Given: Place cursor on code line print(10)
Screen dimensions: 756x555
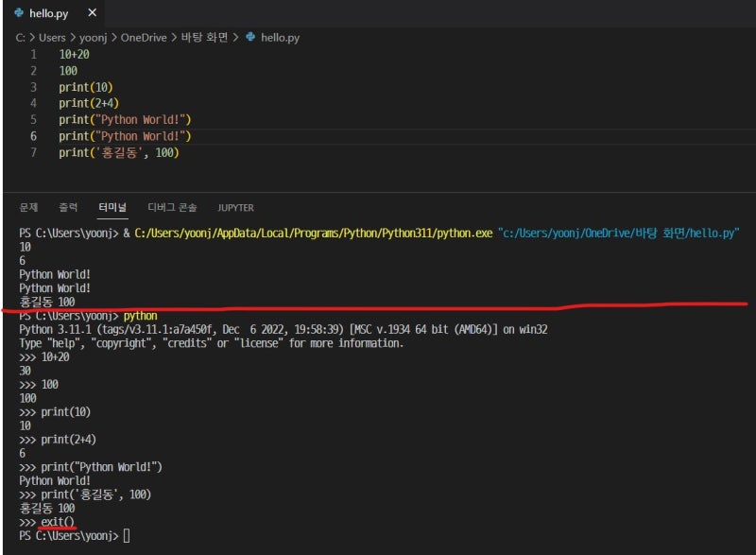Looking at the screenshot, I should click(x=86, y=87).
